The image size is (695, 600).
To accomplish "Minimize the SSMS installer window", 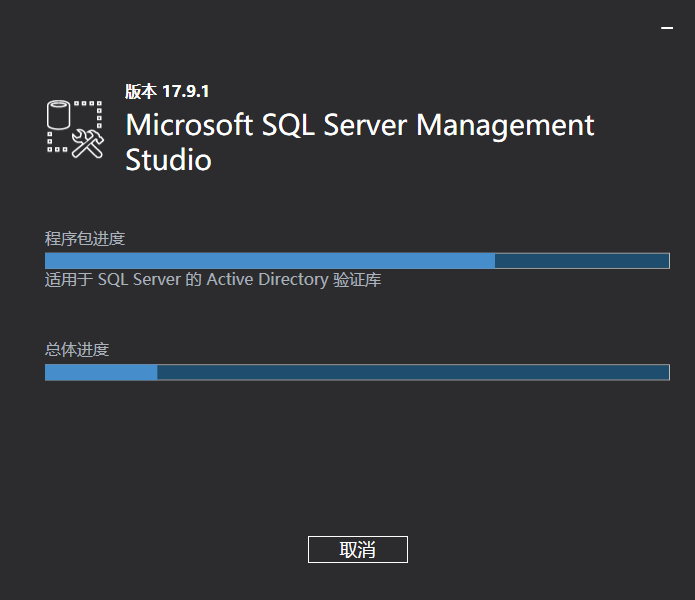I will (667, 28).
